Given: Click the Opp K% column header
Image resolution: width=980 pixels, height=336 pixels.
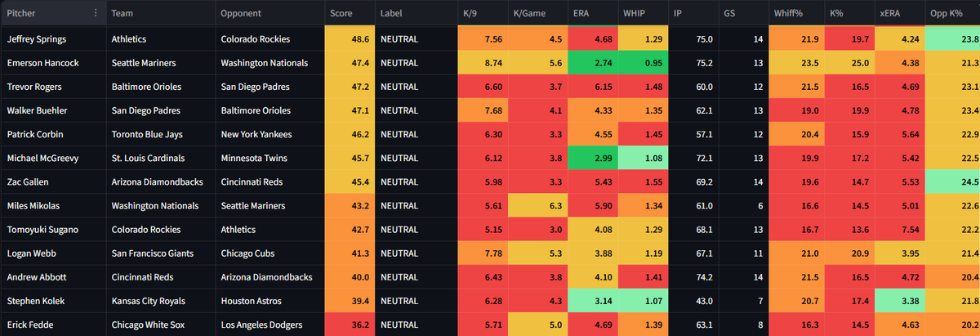Looking at the screenshot, I should click(953, 13).
